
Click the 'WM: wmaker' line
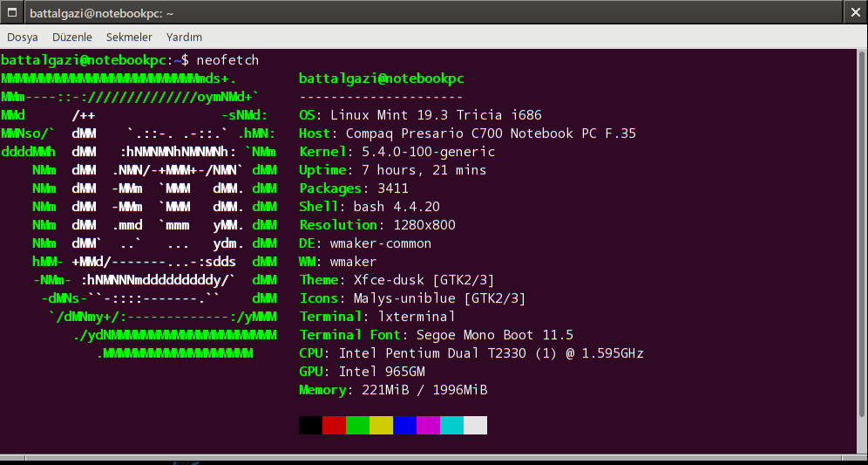click(337, 262)
